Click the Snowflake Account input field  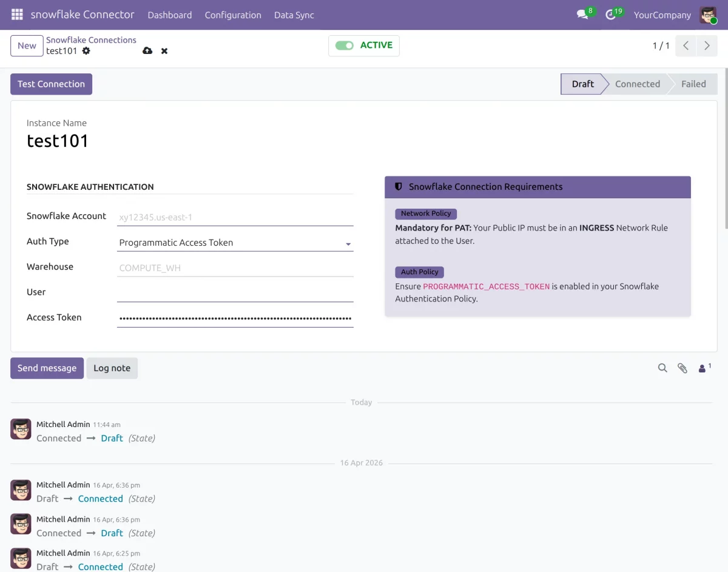click(235, 217)
